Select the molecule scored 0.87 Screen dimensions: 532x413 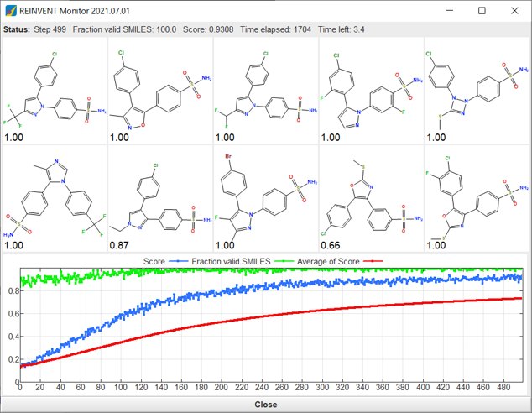point(160,198)
